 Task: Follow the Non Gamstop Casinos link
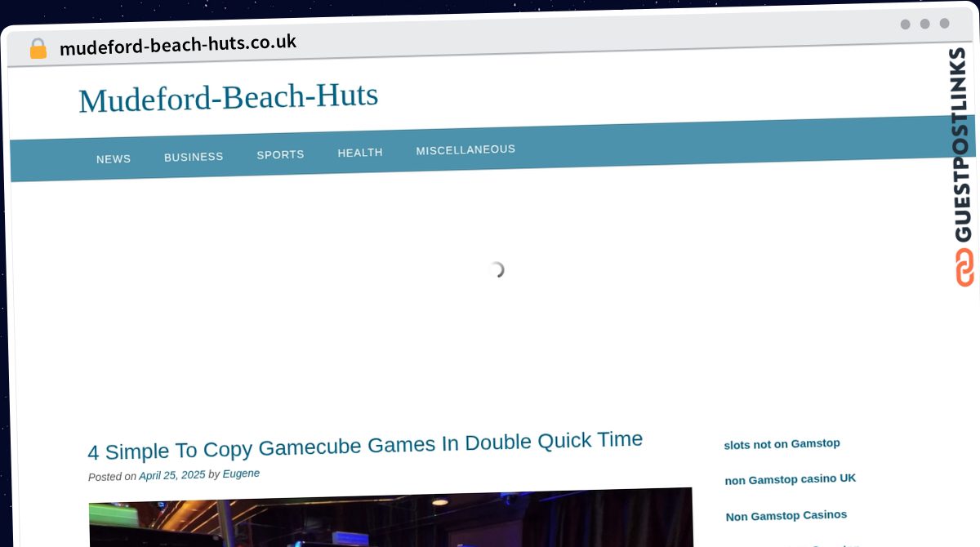(786, 515)
